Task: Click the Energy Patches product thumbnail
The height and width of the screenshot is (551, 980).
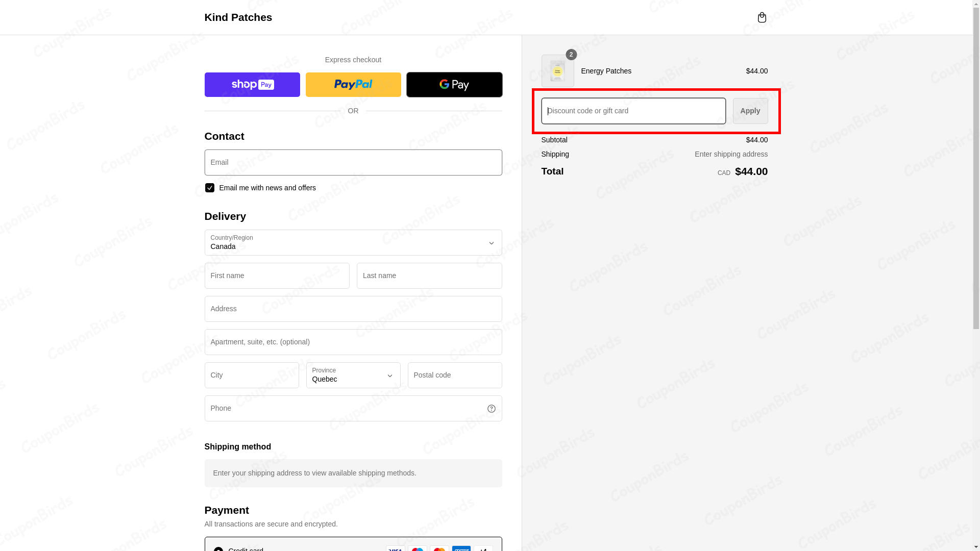Action: [x=557, y=71]
